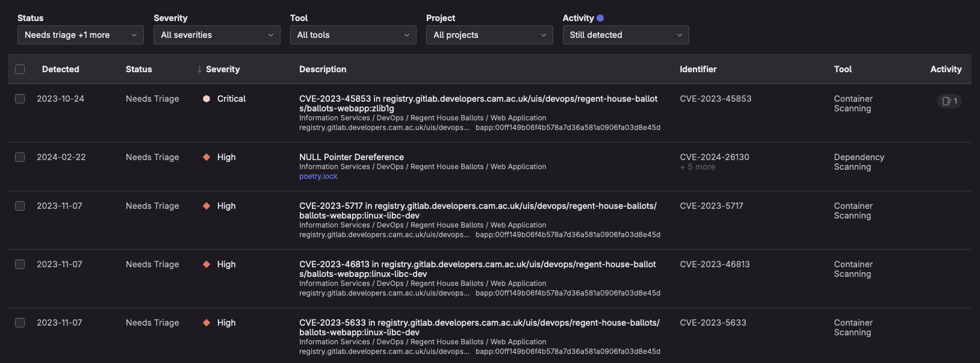
Task: Sort table by Detected column header
Action: (x=60, y=69)
